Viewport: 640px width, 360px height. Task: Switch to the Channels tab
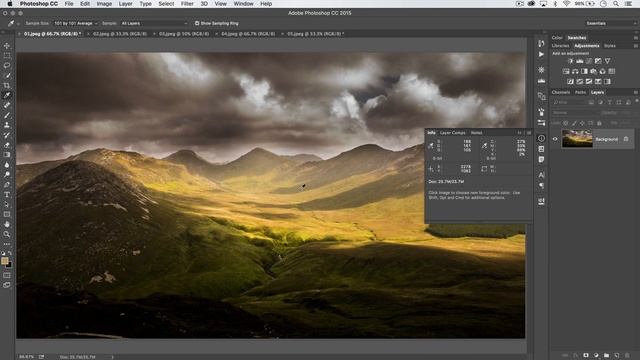(x=560, y=92)
